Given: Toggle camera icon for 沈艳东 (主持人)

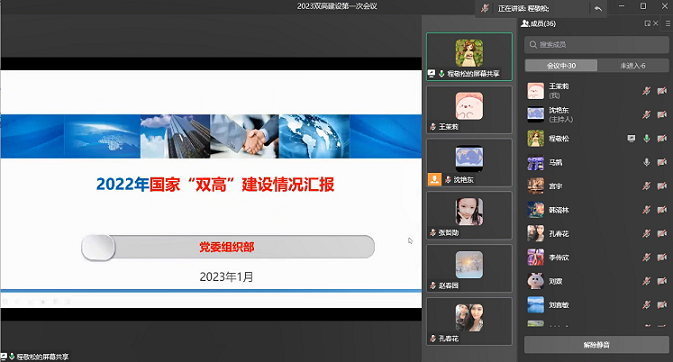Looking at the screenshot, I should click(662, 114).
